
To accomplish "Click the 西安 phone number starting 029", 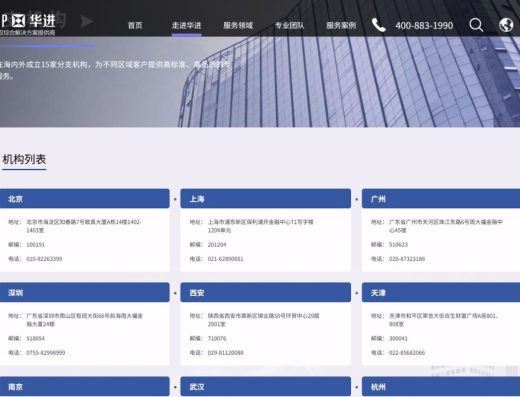I will (225, 353).
